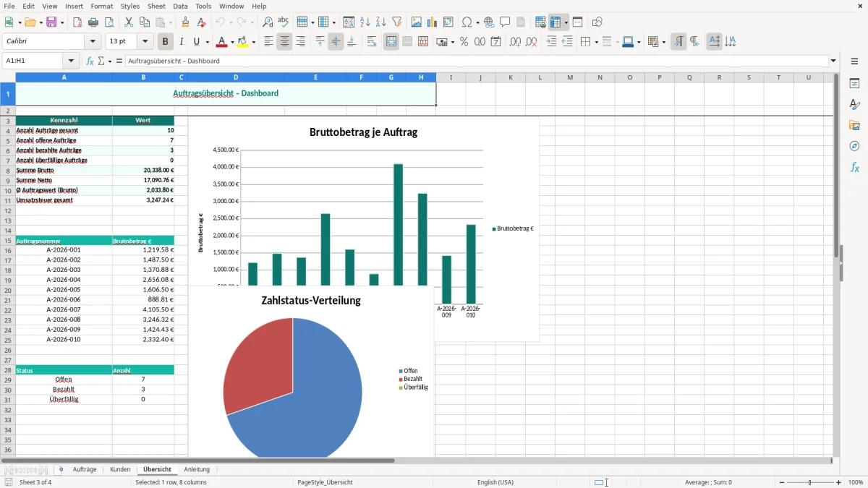Click the yellow highlighting color swatch
This screenshot has width=868, height=488.
point(243,42)
